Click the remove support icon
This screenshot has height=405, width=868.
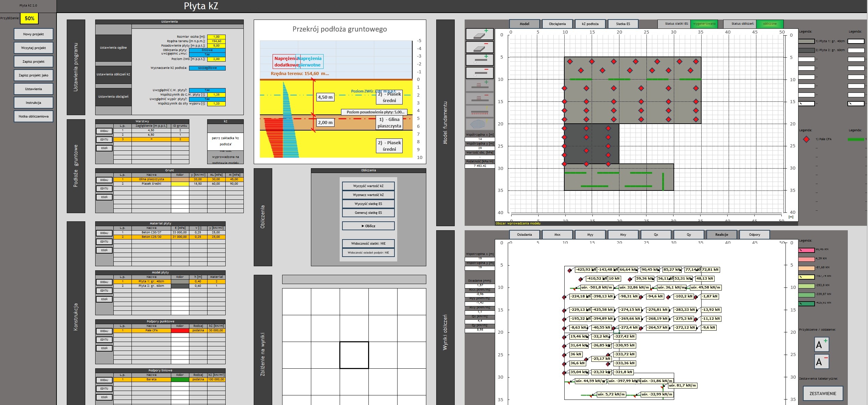pos(479,73)
